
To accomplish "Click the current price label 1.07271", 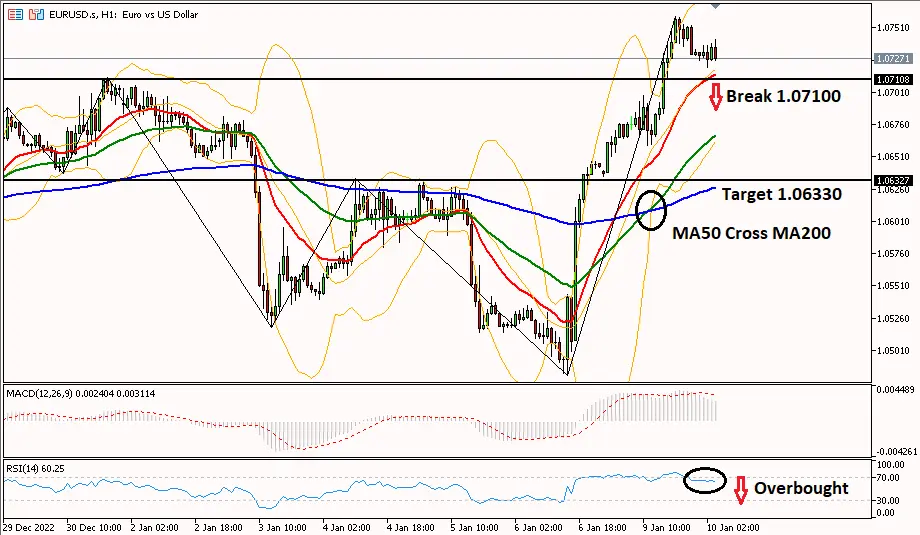I will 892,59.
